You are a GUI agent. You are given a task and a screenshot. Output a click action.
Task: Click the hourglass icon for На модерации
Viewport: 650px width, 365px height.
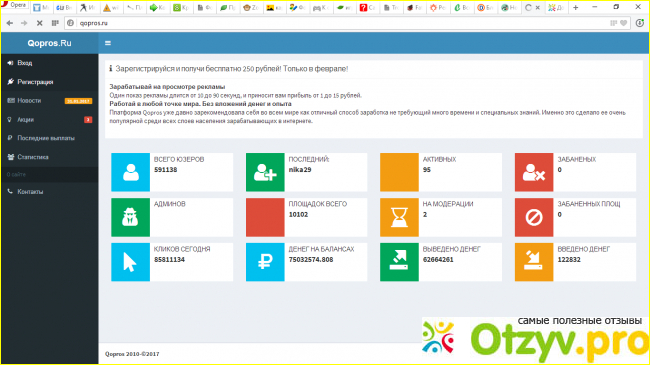point(399,217)
